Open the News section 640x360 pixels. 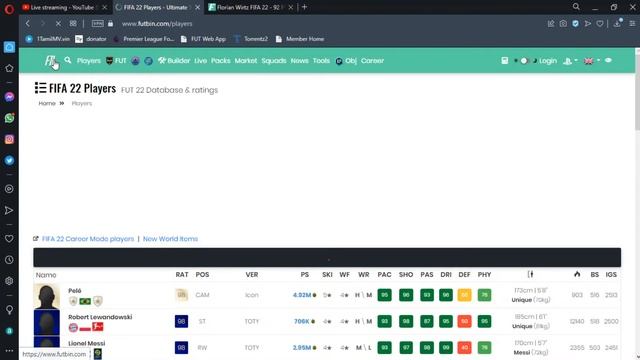point(300,61)
